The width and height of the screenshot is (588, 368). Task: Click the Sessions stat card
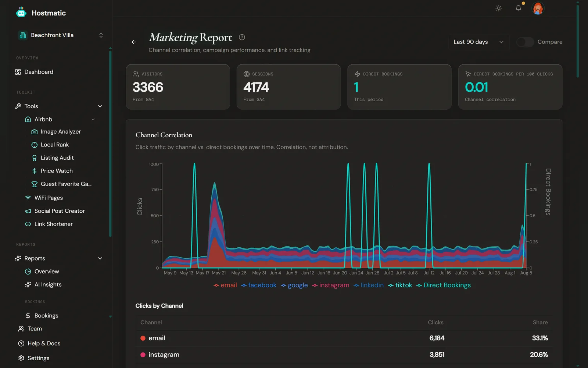pos(288,87)
